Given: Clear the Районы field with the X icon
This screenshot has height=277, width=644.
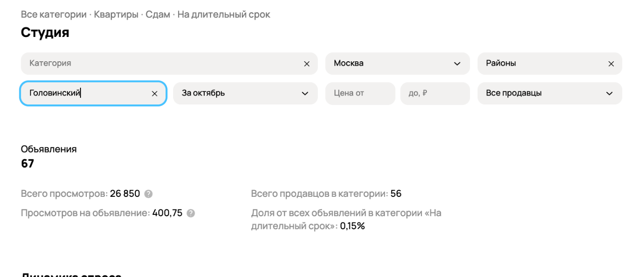Looking at the screenshot, I should click(x=611, y=64).
